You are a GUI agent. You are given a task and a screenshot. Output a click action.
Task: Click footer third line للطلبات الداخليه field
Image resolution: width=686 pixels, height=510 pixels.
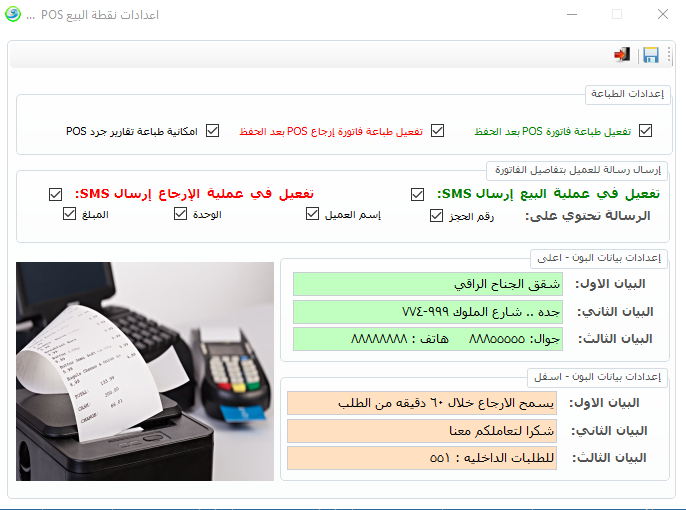tap(424, 458)
